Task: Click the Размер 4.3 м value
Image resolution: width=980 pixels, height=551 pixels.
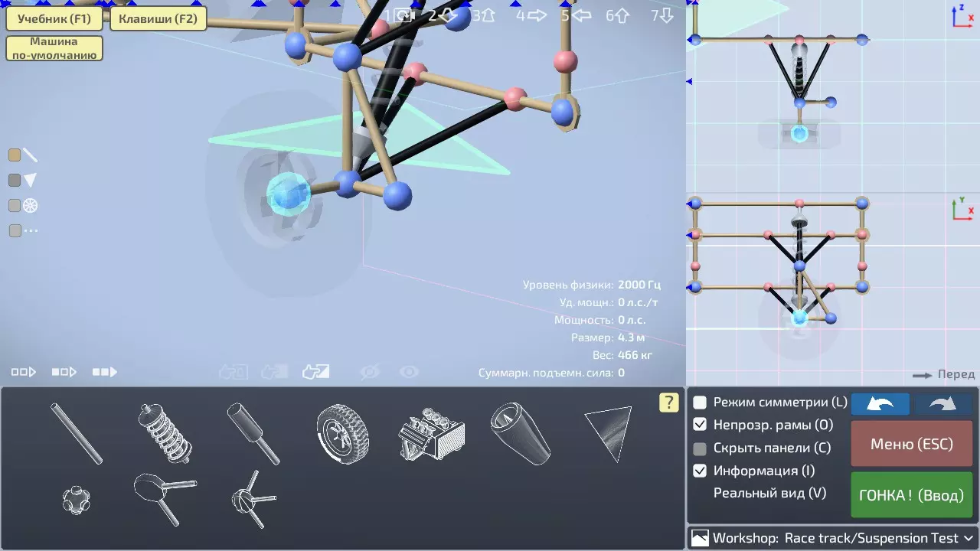Action: pyautogui.click(x=632, y=337)
